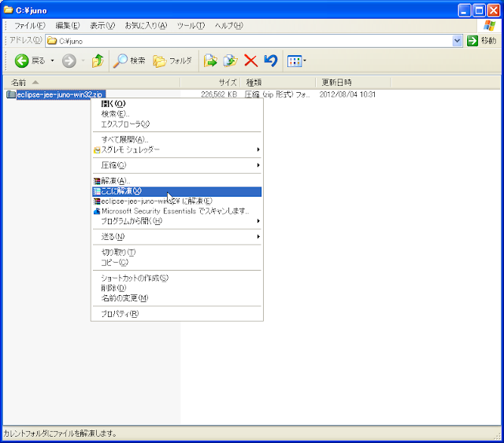Expand the プログラムから開く(H) submenu
Screen dimensions: 504x443
click(x=176, y=221)
